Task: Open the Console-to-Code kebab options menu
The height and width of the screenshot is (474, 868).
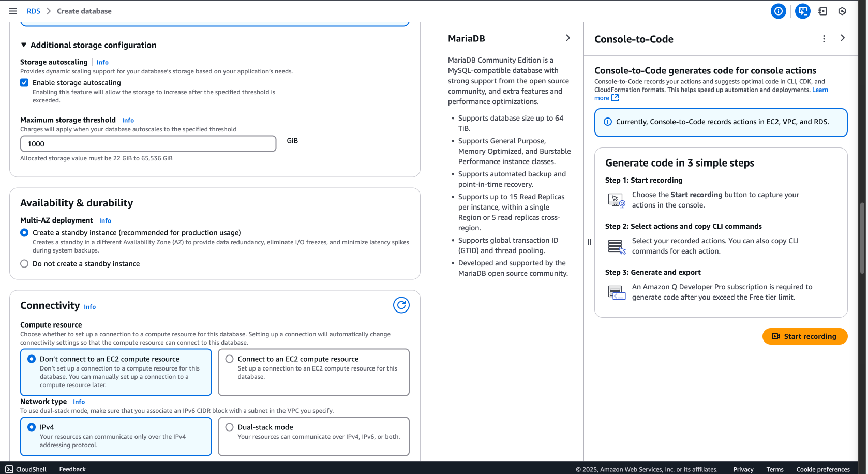Action: click(x=824, y=39)
